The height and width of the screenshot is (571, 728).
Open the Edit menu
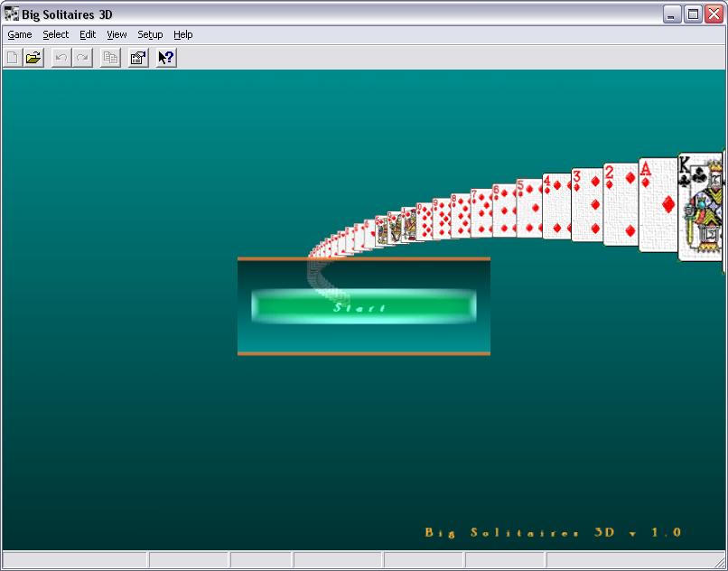[x=88, y=34]
